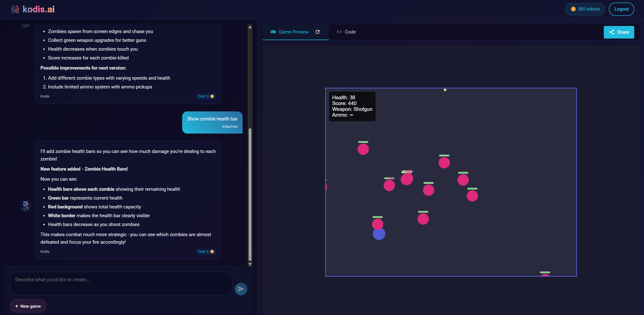Click the chat scrollbar down arrow
This screenshot has width=644, height=315.
249,264
